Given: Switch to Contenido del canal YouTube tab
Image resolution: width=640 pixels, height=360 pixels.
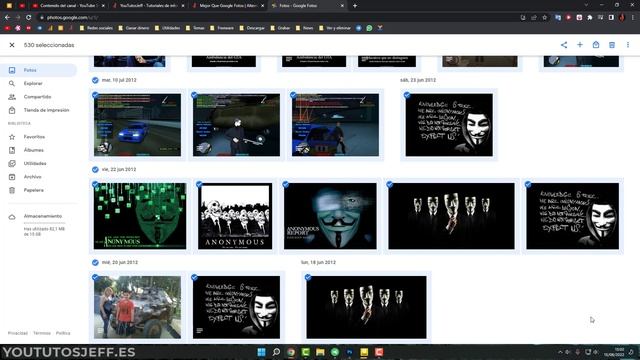Looking at the screenshot, I should [x=68, y=6].
